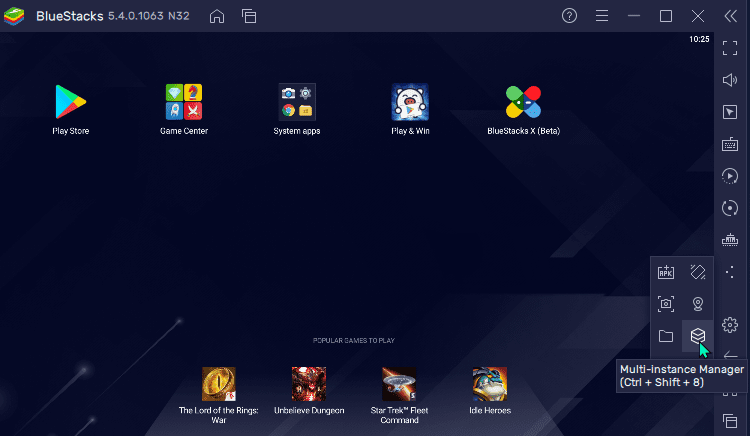
Task: Close the BlueStacks window
Action: click(x=698, y=16)
